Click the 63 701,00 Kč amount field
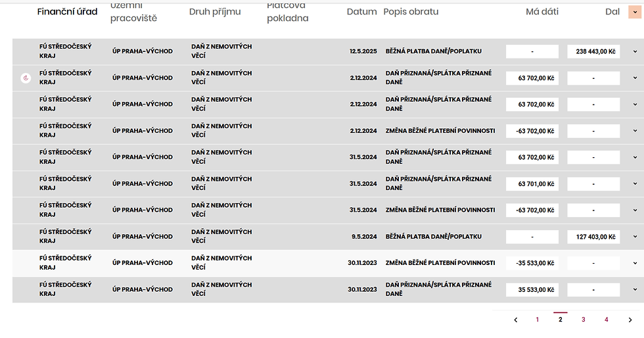The width and height of the screenshot is (644, 338). 532,184
